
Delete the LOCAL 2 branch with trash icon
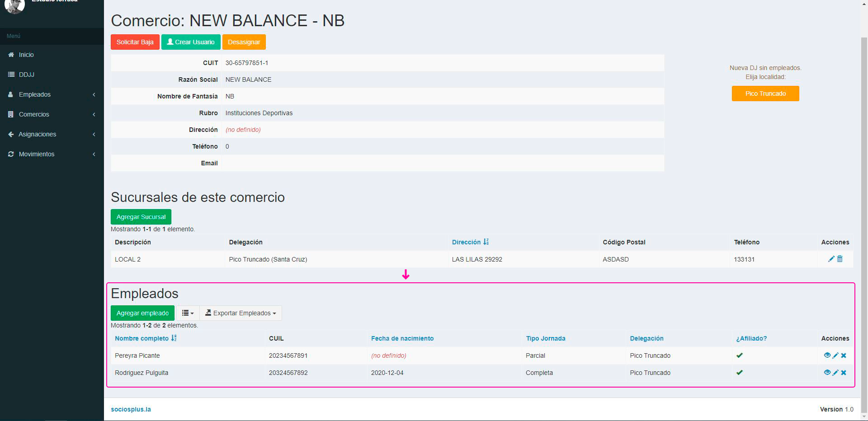pos(840,259)
